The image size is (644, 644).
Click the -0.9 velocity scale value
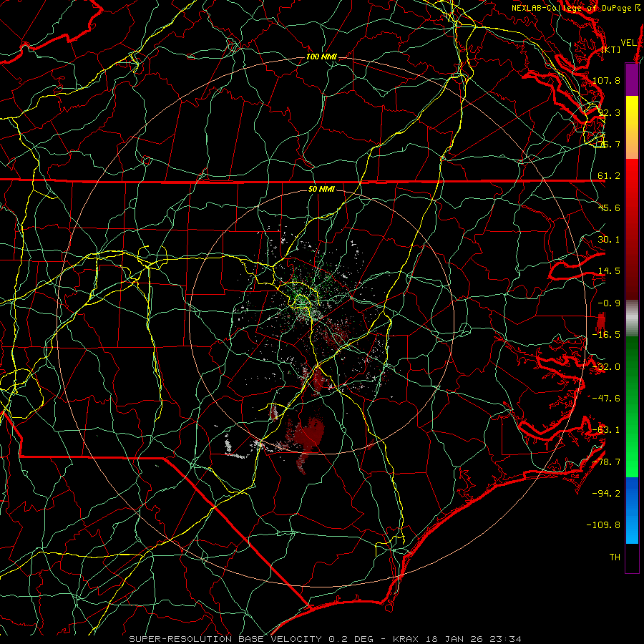point(609,303)
